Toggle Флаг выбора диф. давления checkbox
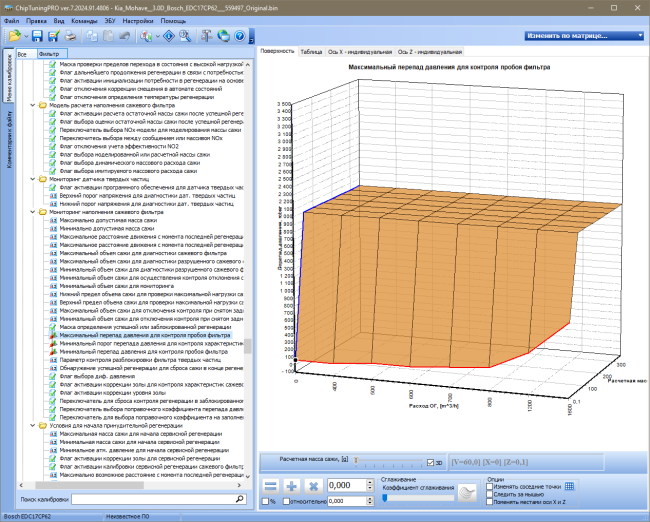The height and width of the screenshot is (522, 650). tap(53, 376)
